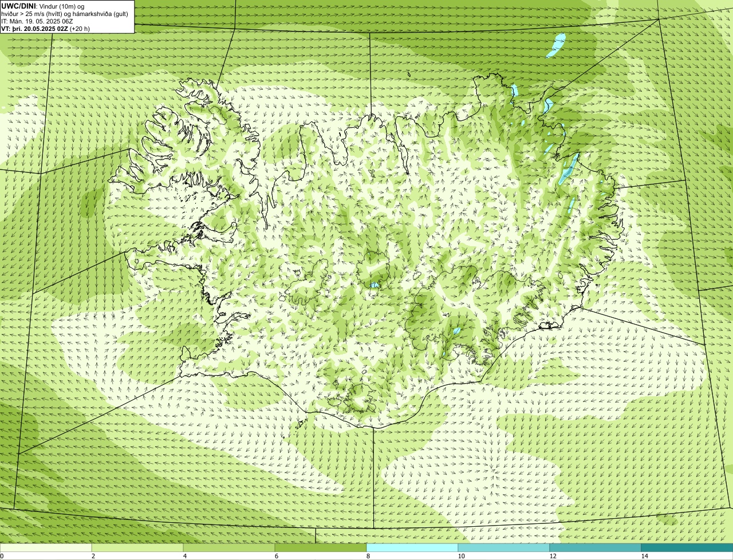This screenshot has width=733, height=560.
Task: Select the 2–4 m/s light green color segment
Action: point(137,547)
